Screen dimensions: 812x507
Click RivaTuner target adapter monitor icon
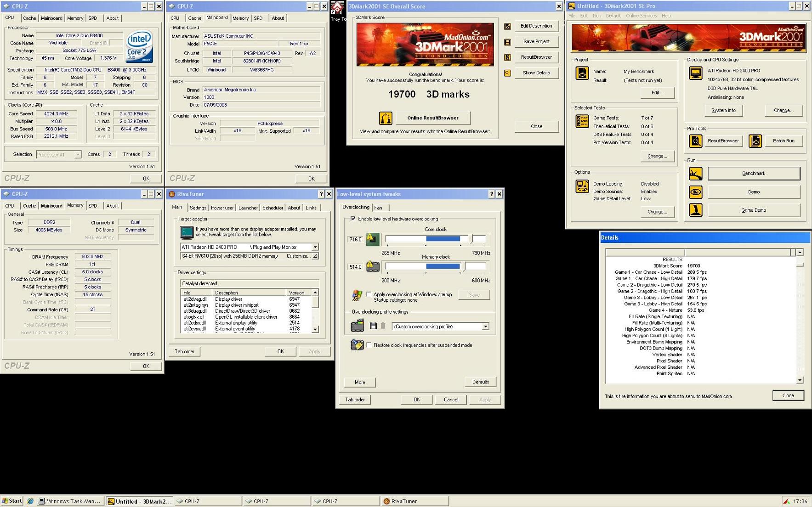coord(187,232)
